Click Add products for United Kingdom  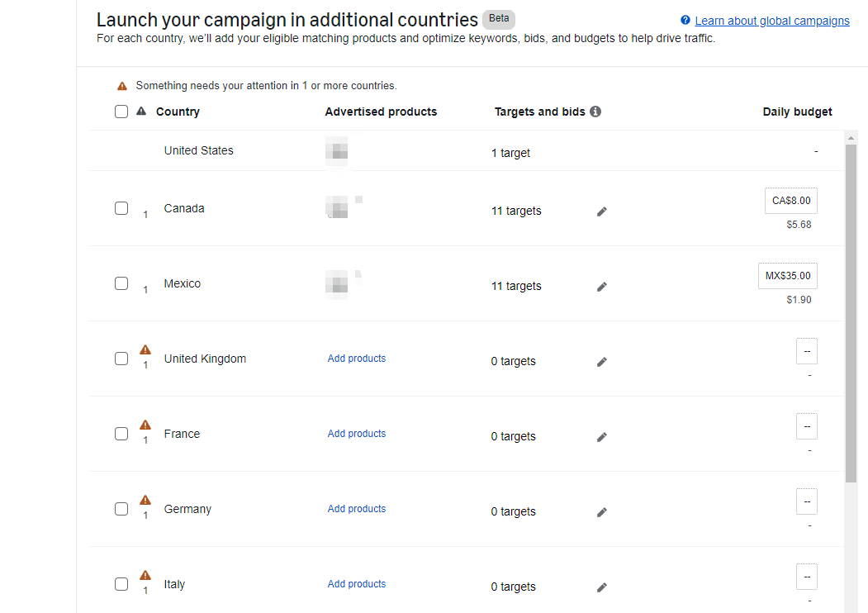coord(357,359)
